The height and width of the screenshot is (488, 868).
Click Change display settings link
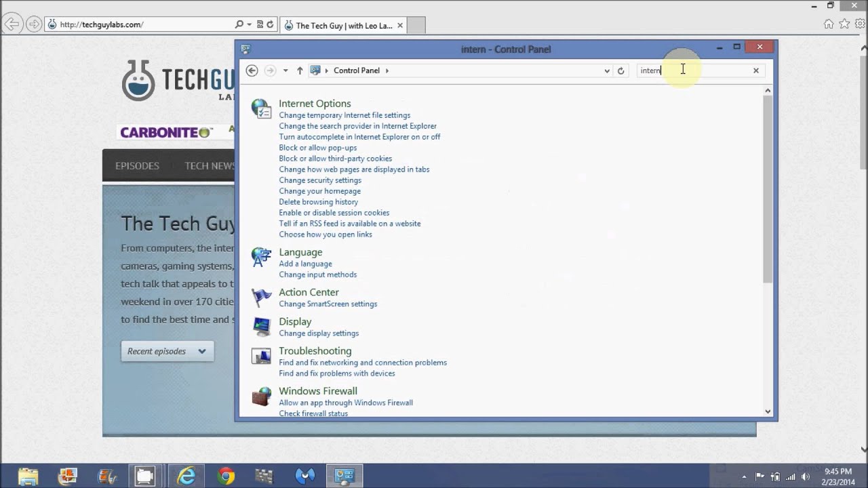tap(319, 333)
